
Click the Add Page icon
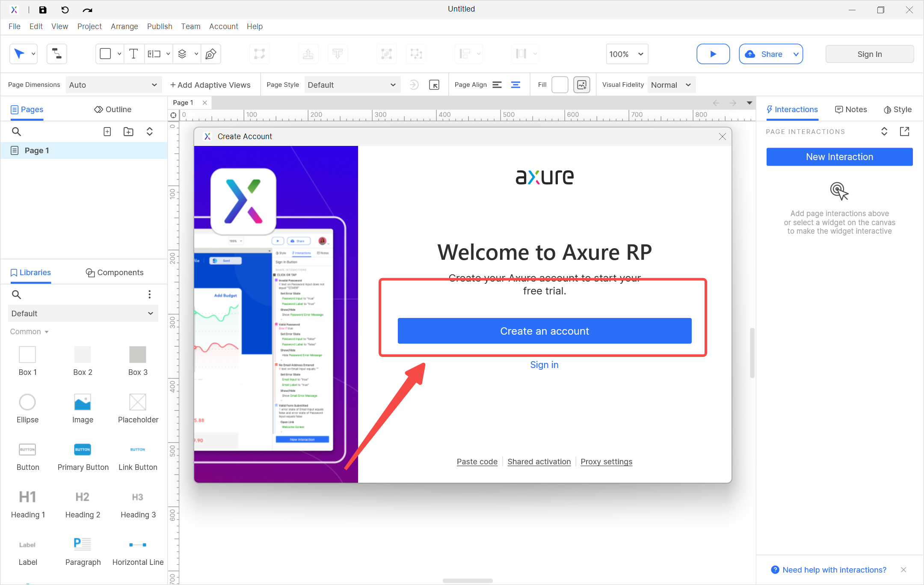(107, 132)
